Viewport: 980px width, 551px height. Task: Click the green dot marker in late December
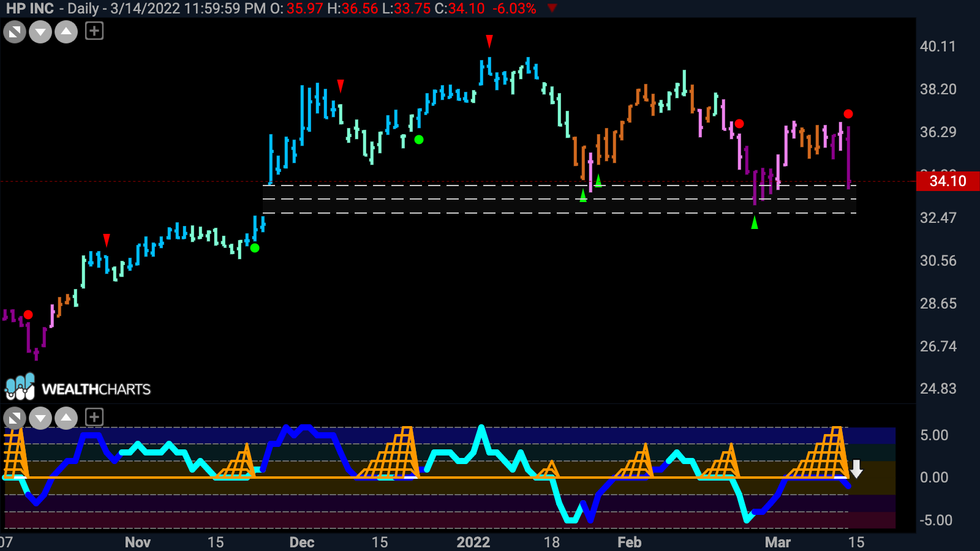pos(419,140)
